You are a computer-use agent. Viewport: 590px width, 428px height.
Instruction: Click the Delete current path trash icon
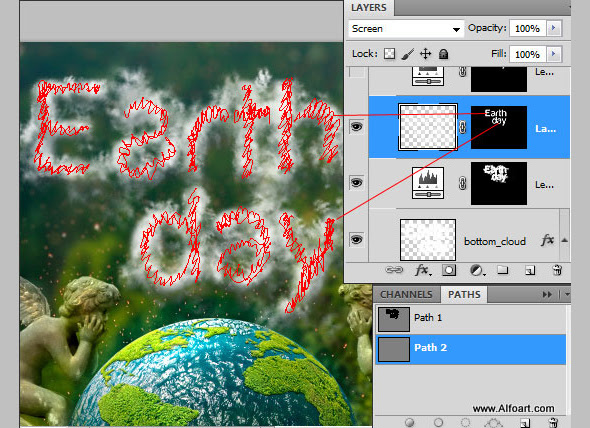click(x=553, y=423)
